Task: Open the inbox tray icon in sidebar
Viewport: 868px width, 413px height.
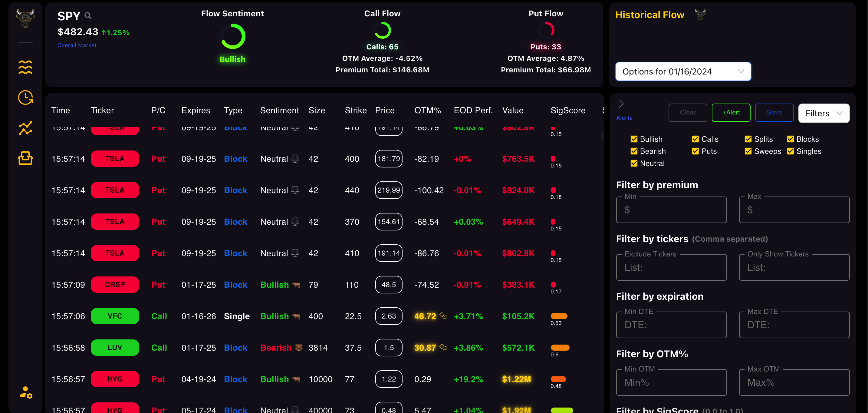Action: (25, 158)
